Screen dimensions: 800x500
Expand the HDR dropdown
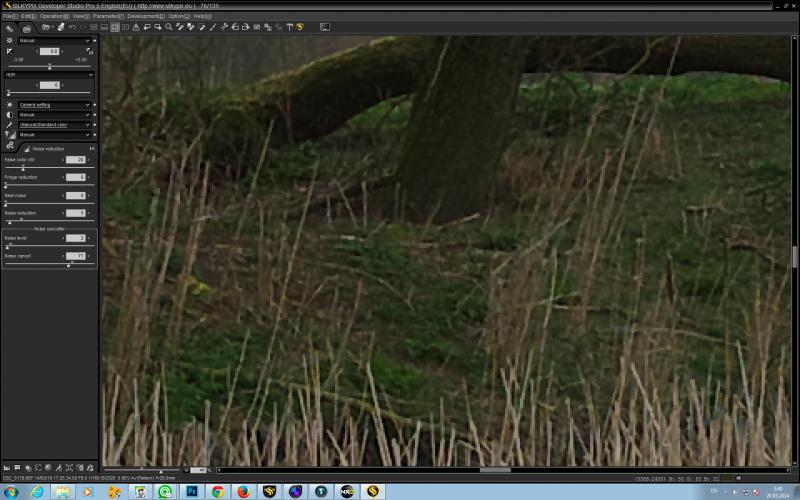[x=49, y=75]
